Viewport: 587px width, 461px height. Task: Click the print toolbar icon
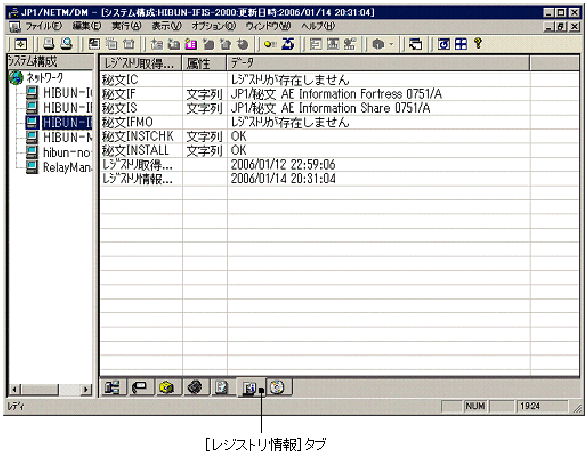49,44
